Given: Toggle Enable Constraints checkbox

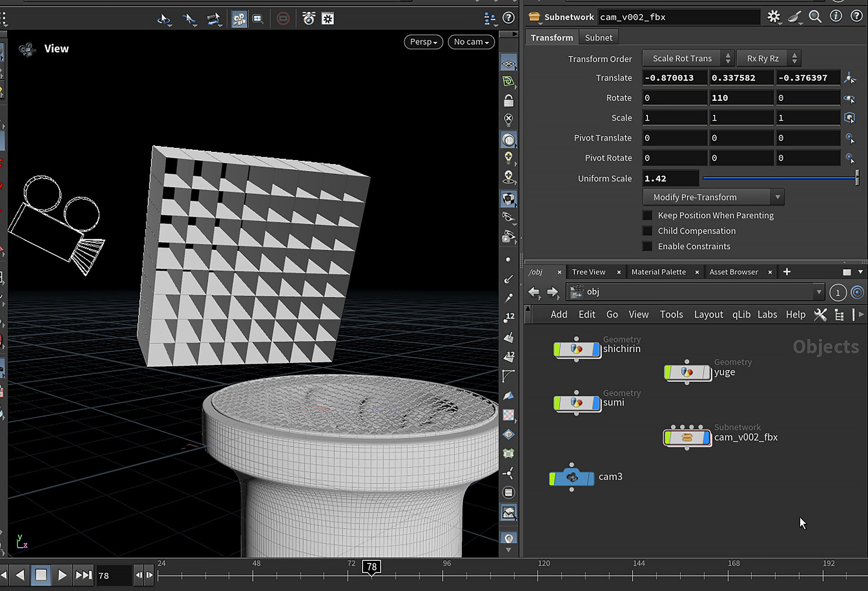Looking at the screenshot, I should click(647, 246).
